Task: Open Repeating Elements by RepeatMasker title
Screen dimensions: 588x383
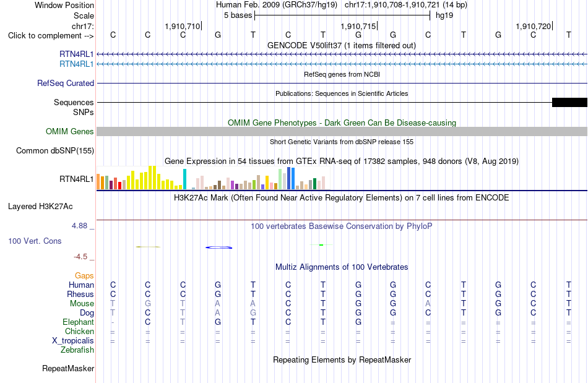Action: coord(342,359)
